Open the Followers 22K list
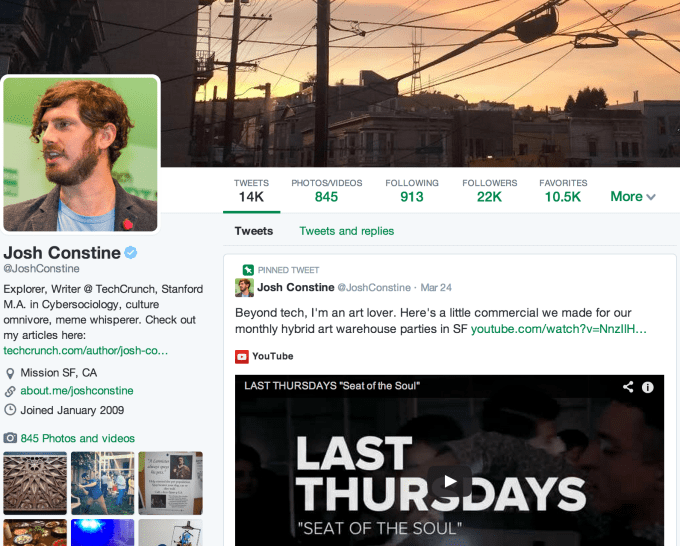Screen dimensions: 680x546 click(x=490, y=191)
